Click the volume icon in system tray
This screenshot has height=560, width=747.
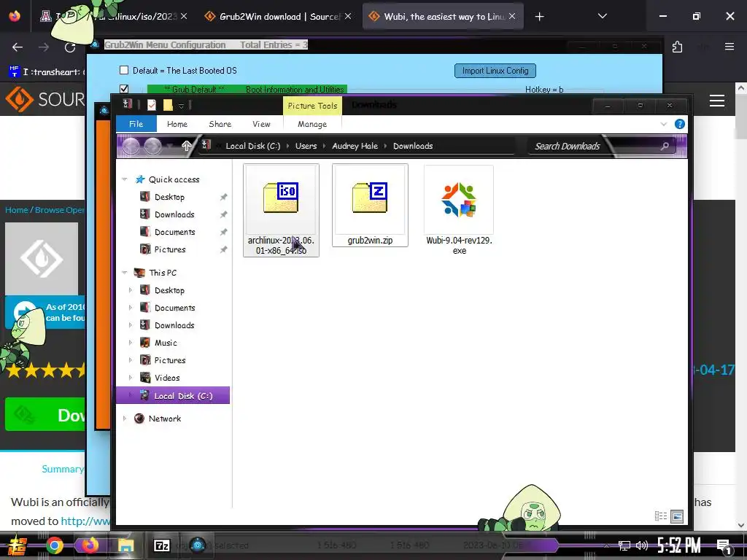pyautogui.click(x=642, y=545)
